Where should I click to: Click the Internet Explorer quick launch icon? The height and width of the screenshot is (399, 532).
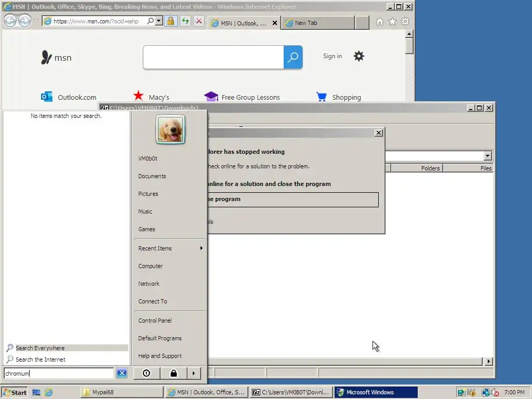49,392
